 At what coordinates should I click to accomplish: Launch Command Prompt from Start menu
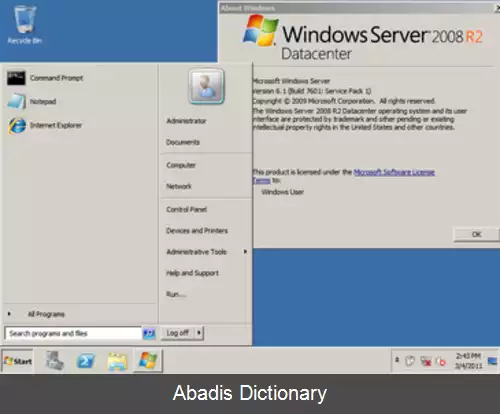point(45,78)
